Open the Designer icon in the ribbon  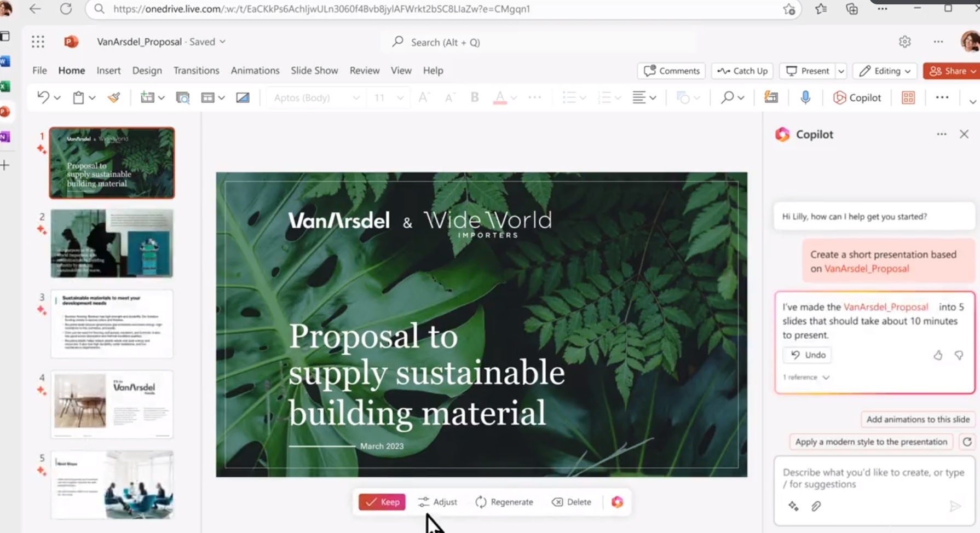click(x=908, y=97)
